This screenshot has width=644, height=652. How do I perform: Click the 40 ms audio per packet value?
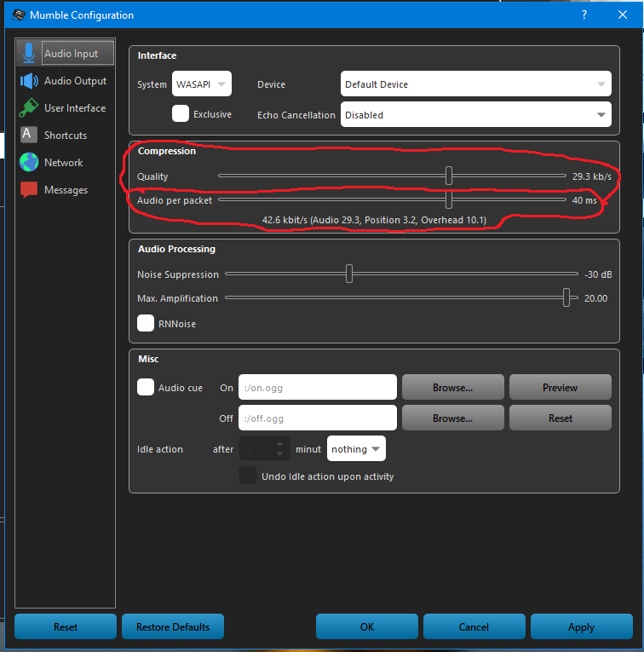(x=584, y=200)
